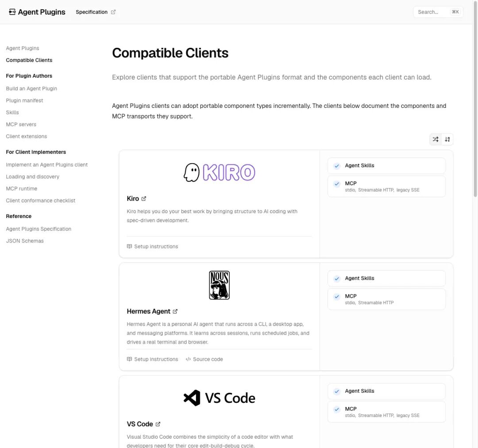The image size is (478, 448).
Task: Open external link icon next to Kiro
Action: [144, 199]
